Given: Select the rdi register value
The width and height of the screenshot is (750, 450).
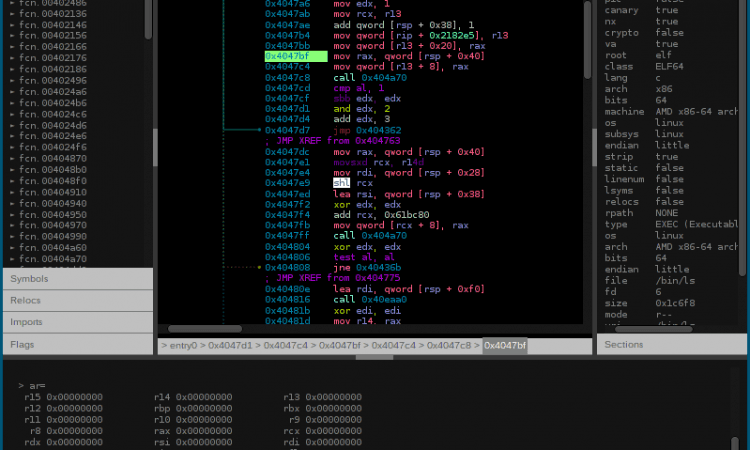Looking at the screenshot, I should pyautogui.click(x=333, y=442).
